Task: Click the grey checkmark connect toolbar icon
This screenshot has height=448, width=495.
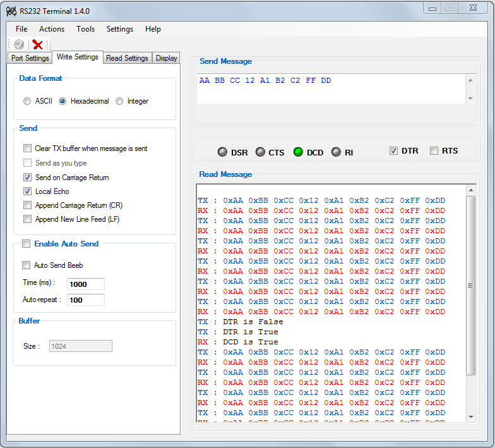Action: pos(19,44)
